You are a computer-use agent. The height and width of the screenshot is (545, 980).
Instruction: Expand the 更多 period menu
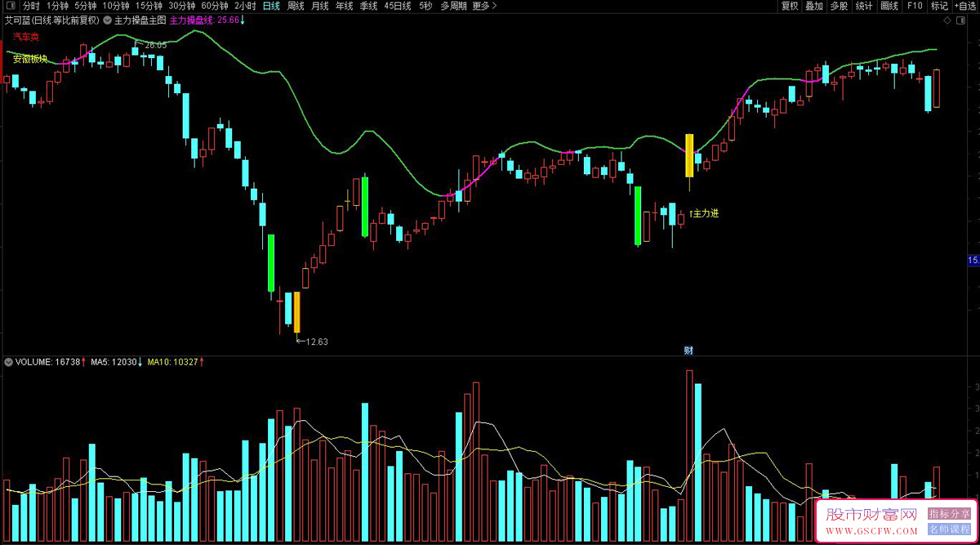coord(483,6)
